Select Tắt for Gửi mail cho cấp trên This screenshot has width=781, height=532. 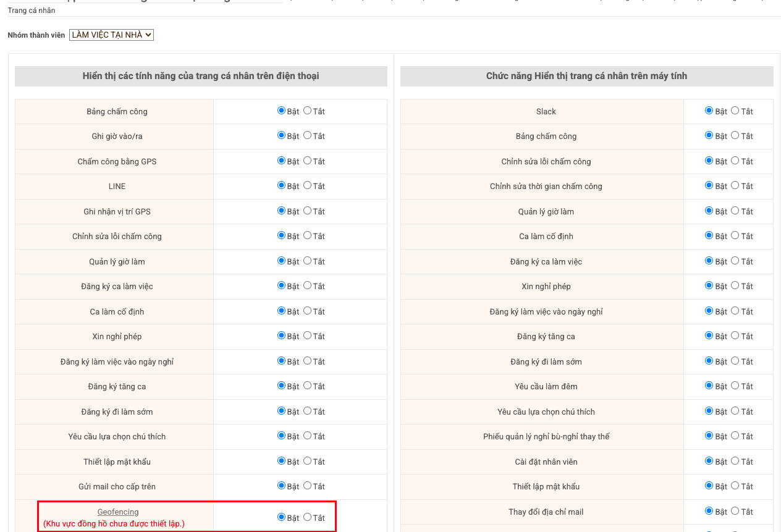tap(307, 486)
